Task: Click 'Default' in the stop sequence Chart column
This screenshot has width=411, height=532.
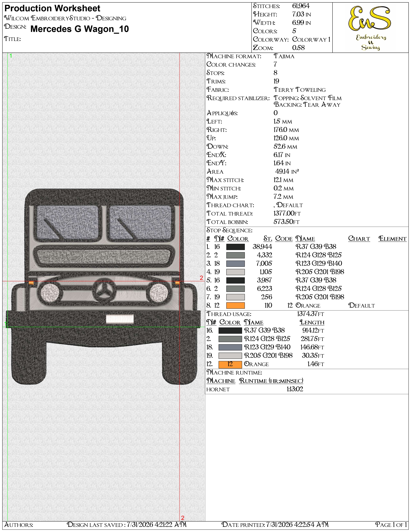Action: coord(362,306)
